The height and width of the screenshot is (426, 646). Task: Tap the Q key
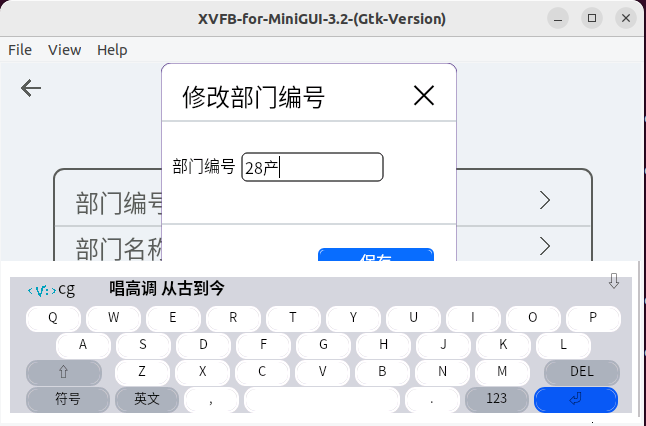tap(53, 318)
